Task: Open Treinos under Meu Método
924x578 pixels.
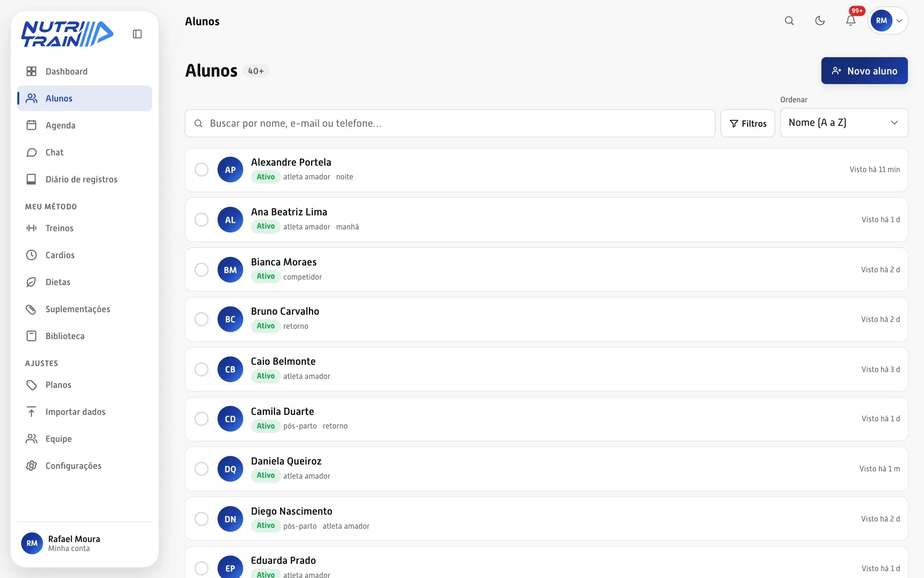Action: click(85, 228)
